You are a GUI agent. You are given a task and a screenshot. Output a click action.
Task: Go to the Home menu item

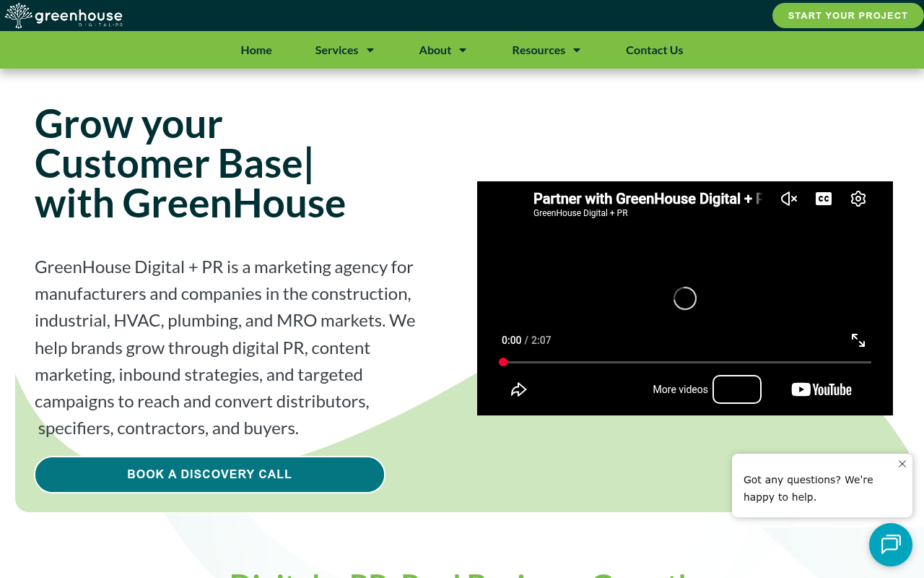click(256, 50)
